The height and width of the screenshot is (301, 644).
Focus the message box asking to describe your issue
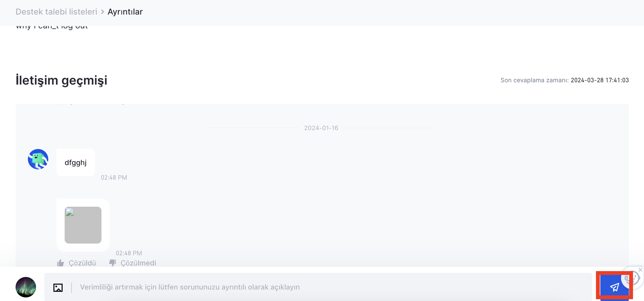tap(318, 287)
